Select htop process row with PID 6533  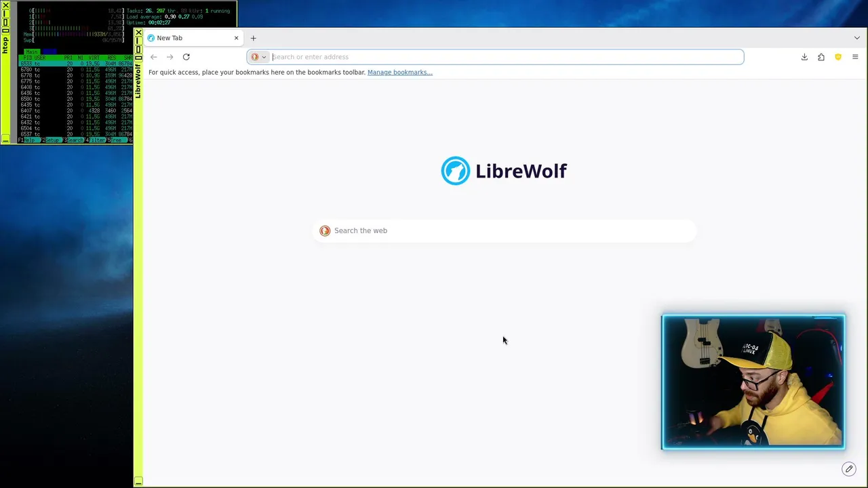[76, 64]
